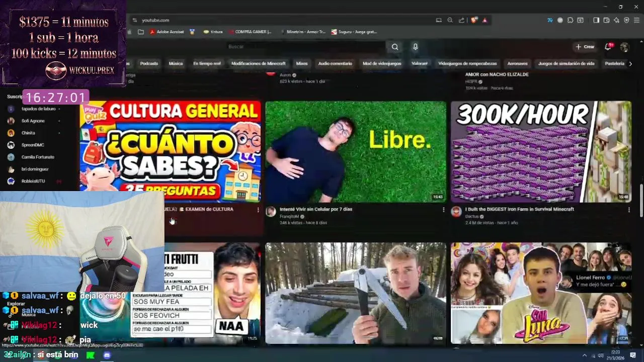This screenshot has width=644, height=362.
Task: Click the FranqitoM channel name
Action: coord(289,217)
